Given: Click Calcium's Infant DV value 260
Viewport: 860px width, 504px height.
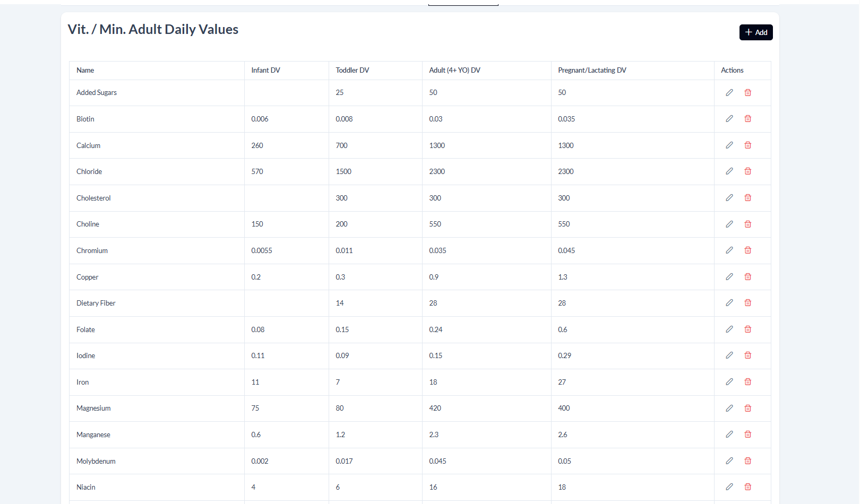Looking at the screenshot, I should (257, 145).
